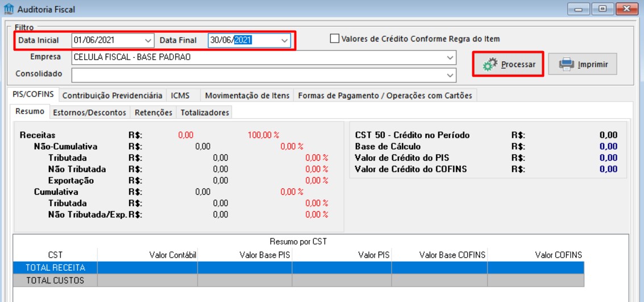Click the 100,00 % Receitas percentage
The image size is (644, 302).
point(263,135)
